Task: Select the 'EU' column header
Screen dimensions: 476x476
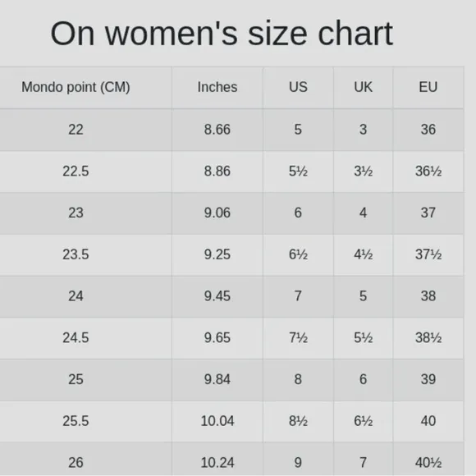Action: [428, 87]
